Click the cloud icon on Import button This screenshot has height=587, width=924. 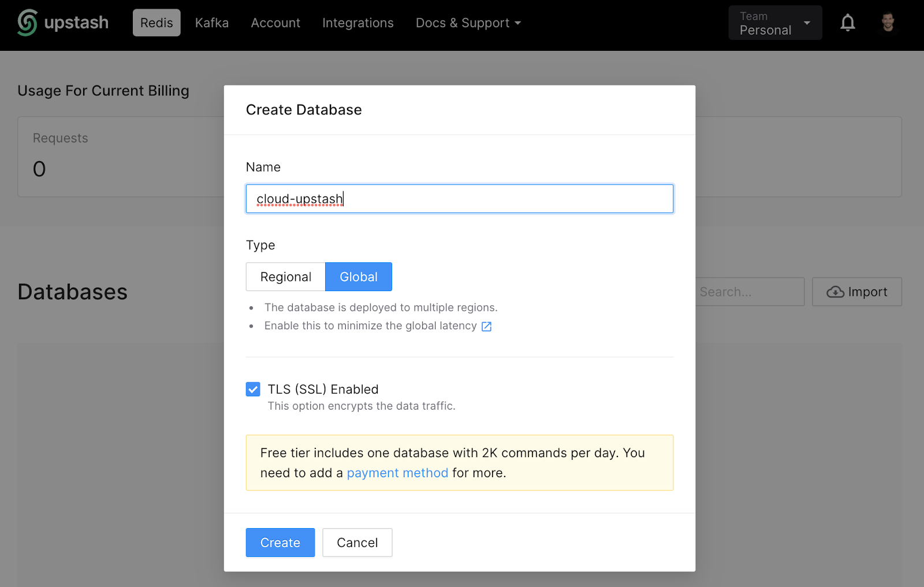tap(835, 292)
